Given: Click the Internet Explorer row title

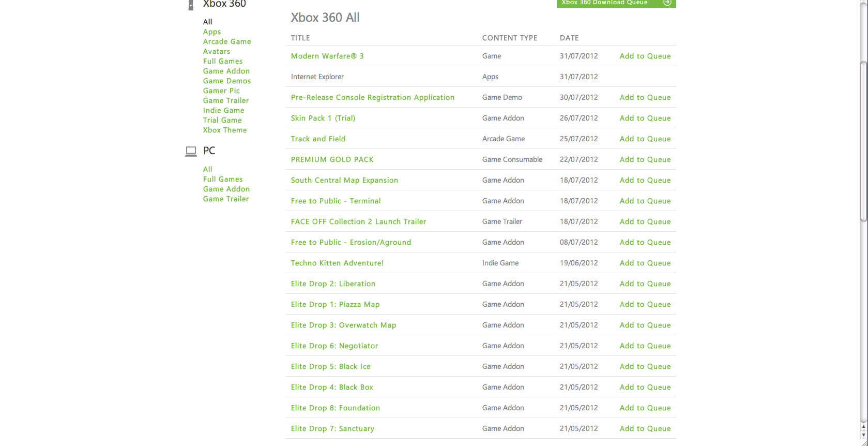Looking at the screenshot, I should [317, 77].
